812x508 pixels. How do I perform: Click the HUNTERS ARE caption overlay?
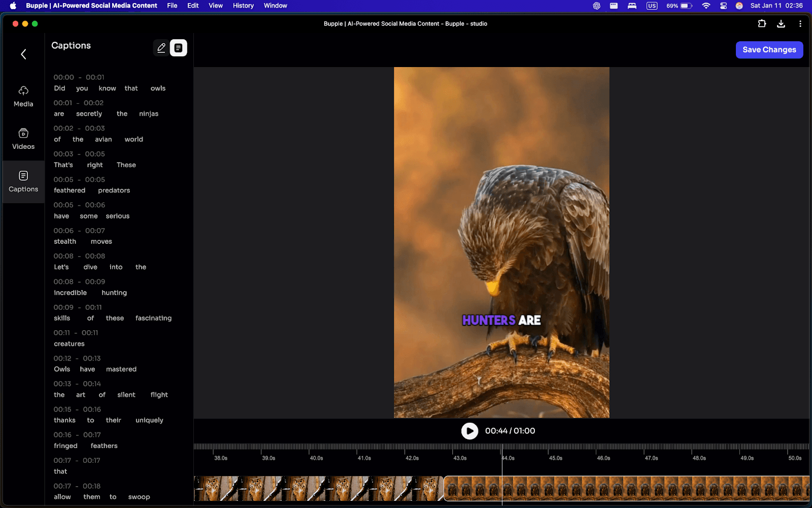coord(501,321)
